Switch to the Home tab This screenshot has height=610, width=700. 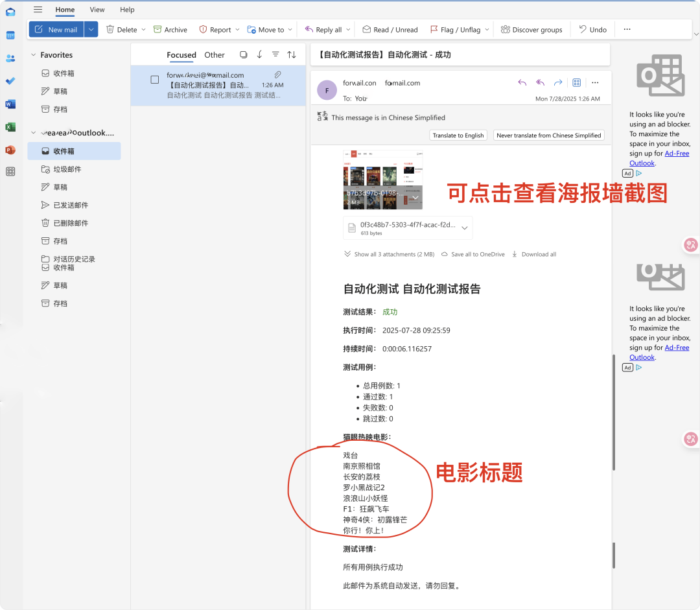pyautogui.click(x=65, y=10)
